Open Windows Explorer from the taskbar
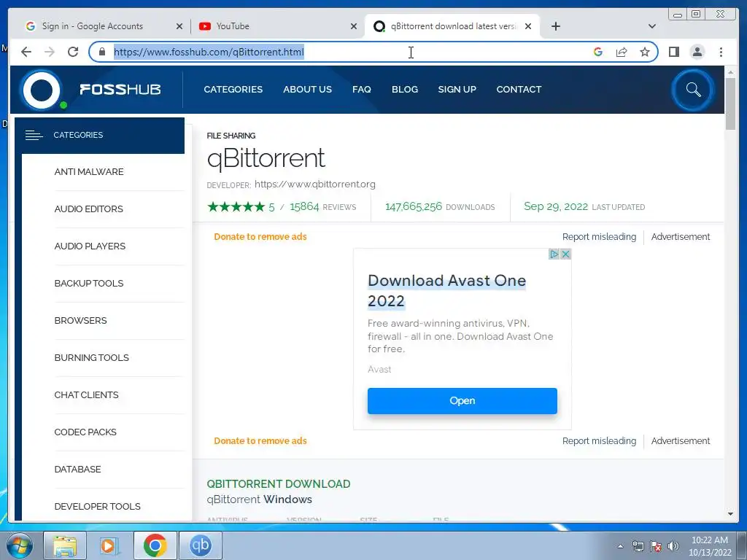This screenshot has width=747, height=560. tap(65, 545)
